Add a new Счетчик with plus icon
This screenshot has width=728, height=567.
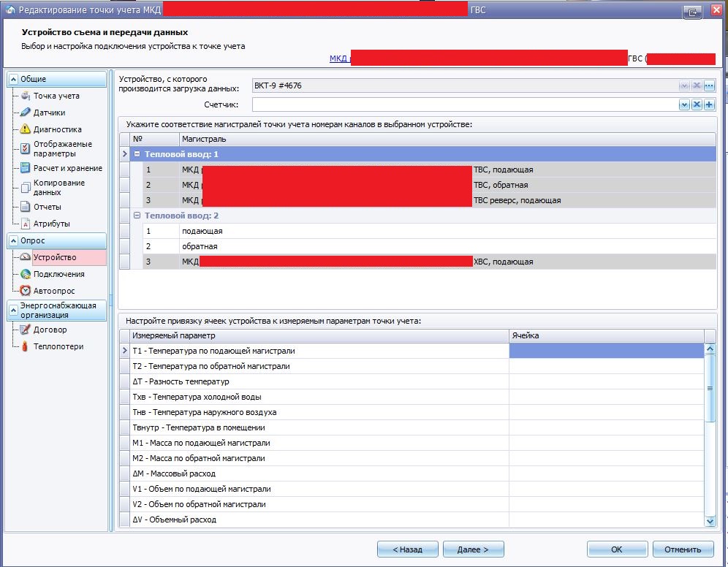pyautogui.click(x=709, y=104)
